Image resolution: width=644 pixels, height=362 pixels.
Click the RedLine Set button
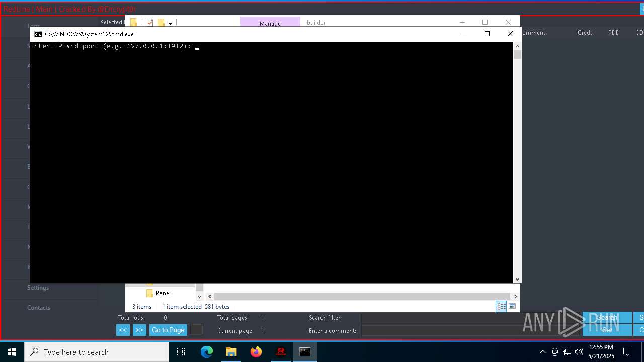[607, 330]
